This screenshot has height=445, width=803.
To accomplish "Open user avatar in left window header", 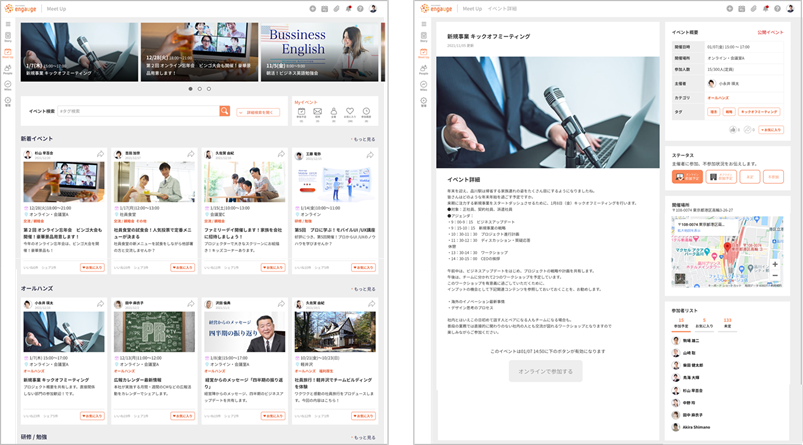I will 373,9.
